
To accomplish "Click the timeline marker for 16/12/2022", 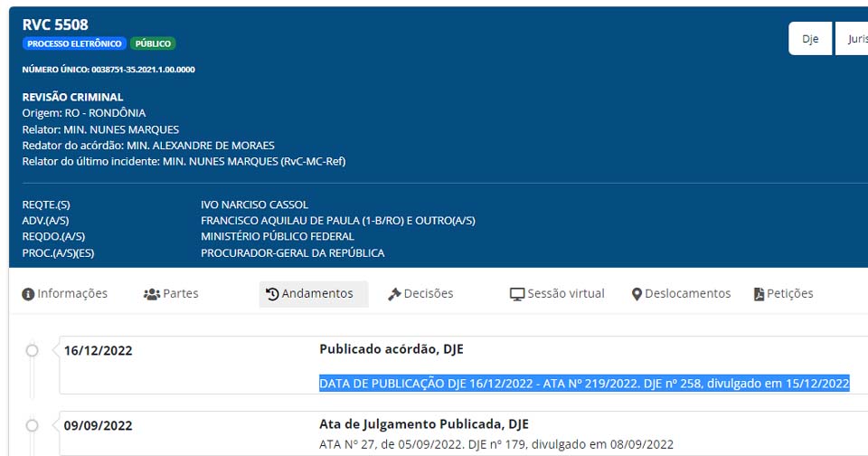I will tap(33, 350).
